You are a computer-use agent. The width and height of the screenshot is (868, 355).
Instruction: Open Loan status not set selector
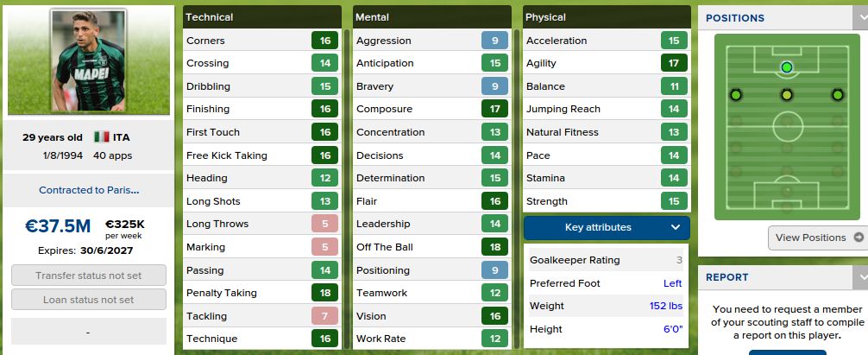click(88, 300)
